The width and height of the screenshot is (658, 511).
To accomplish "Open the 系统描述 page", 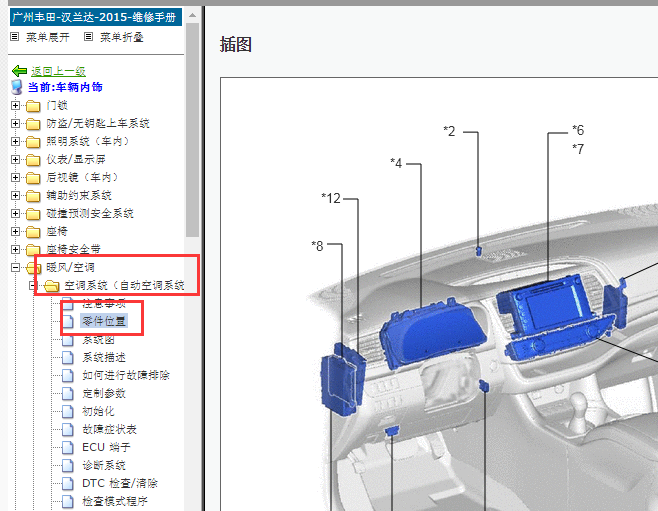I will 104,357.
